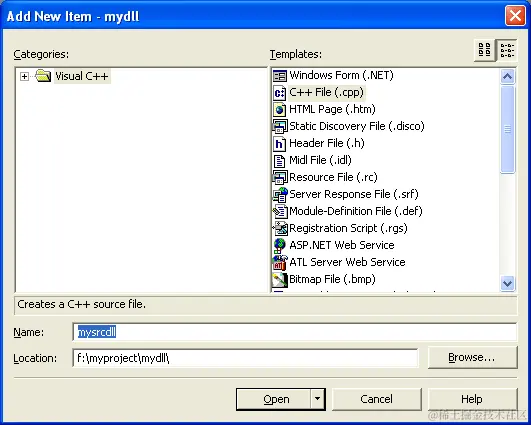Select the Header File (.h) icon
The width and height of the screenshot is (531, 425).
pyautogui.click(x=280, y=144)
